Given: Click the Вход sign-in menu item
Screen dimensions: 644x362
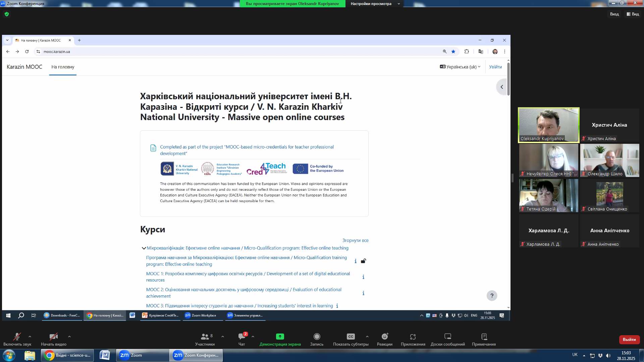Looking at the screenshot, I should 614,14.
